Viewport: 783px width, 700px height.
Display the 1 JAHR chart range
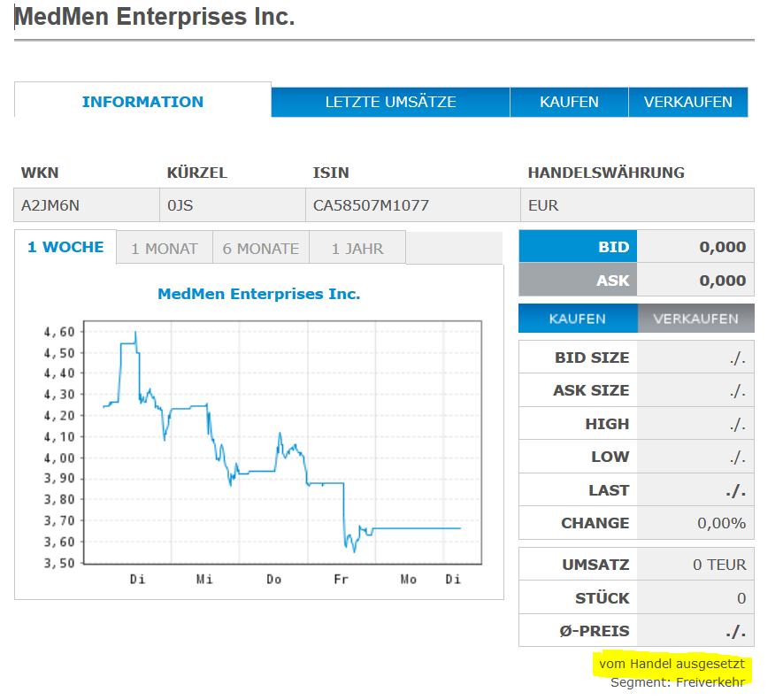click(357, 249)
